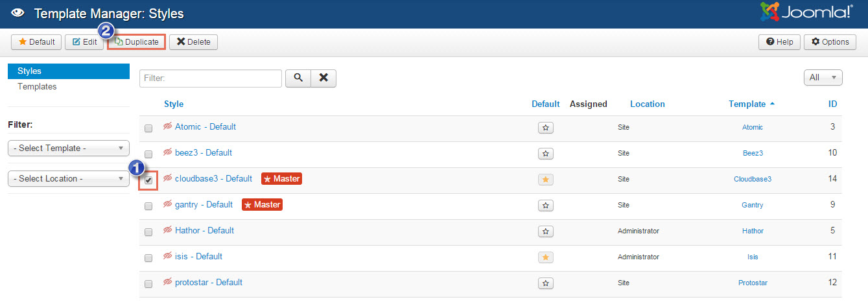This screenshot has height=306, width=868.
Task: Click preview icon for beez3 - Default
Action: (168, 152)
